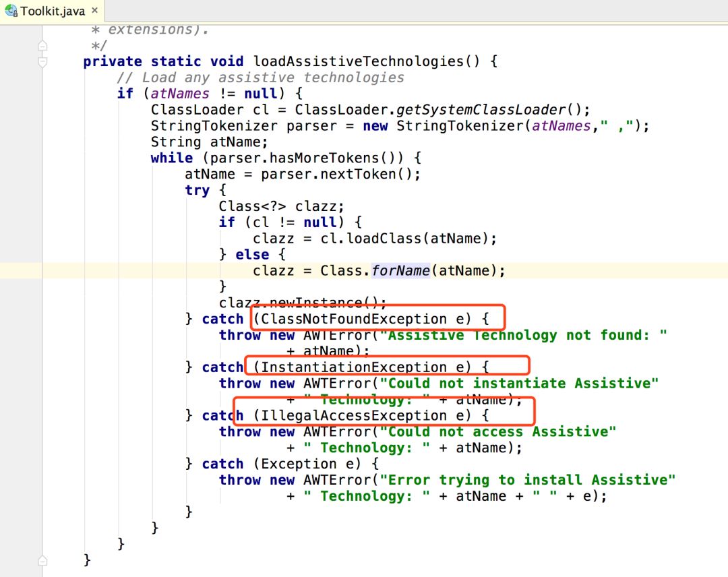Viewport: 728px width, 577px height.
Task: Toggle fold marker at the comment's closing */ line
Action: coord(42,45)
